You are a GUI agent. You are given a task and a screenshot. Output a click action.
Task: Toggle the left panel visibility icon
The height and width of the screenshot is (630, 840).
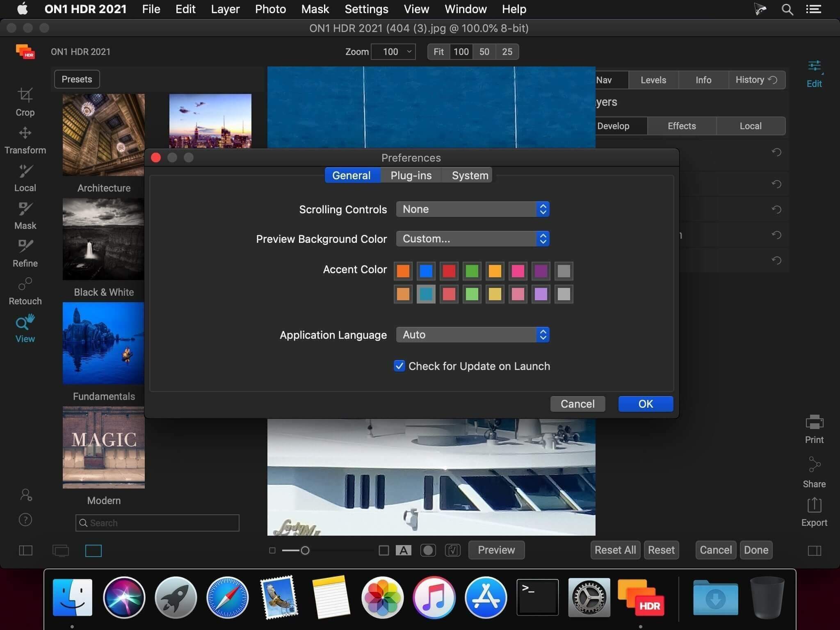point(25,550)
